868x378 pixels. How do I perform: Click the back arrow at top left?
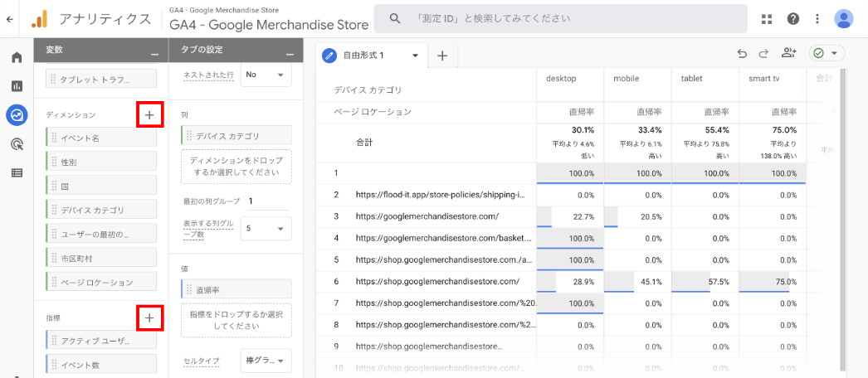tap(9, 19)
